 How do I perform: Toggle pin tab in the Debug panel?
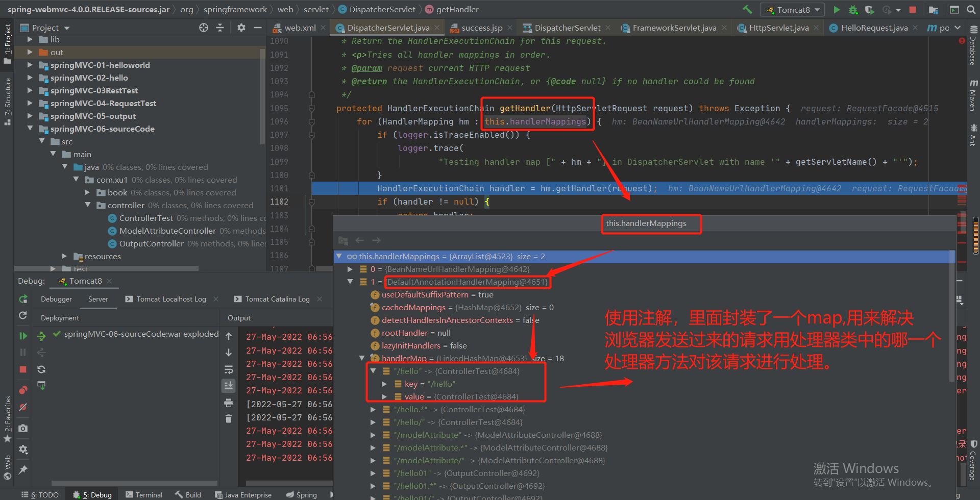point(23,470)
